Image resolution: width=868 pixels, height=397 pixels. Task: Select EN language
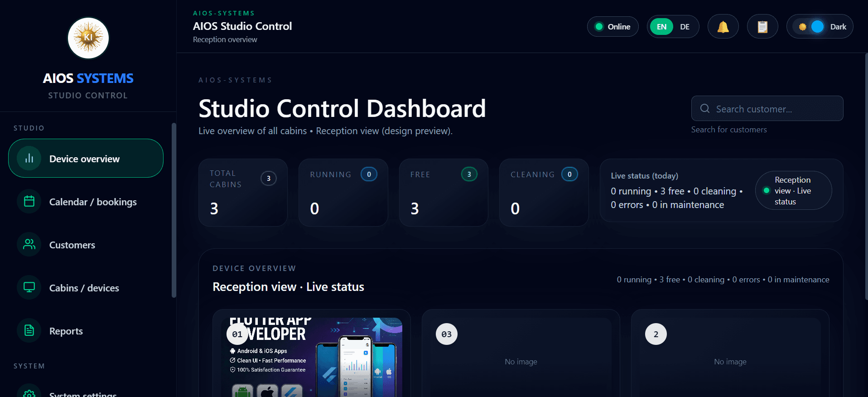pos(661,27)
